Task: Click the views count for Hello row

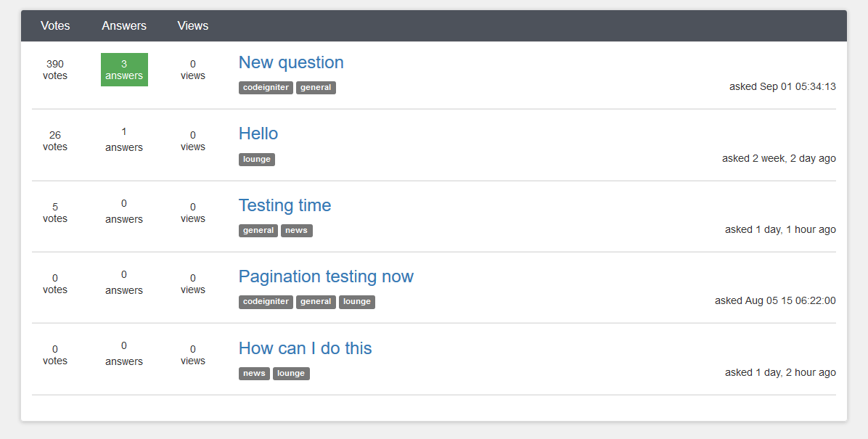Action: pyautogui.click(x=192, y=141)
